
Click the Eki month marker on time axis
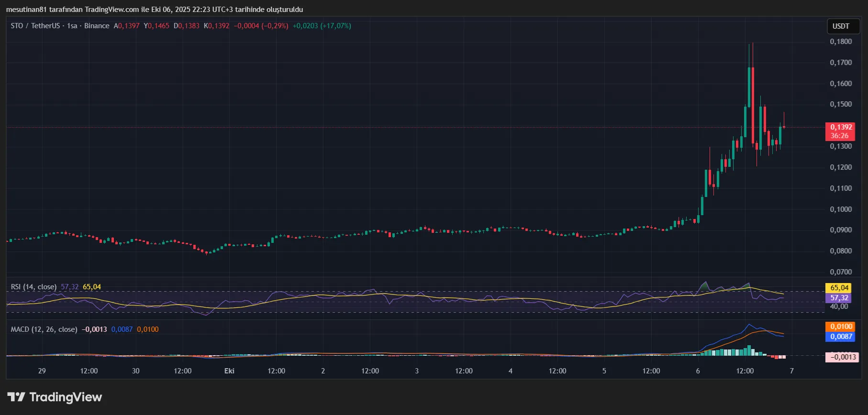(229, 371)
